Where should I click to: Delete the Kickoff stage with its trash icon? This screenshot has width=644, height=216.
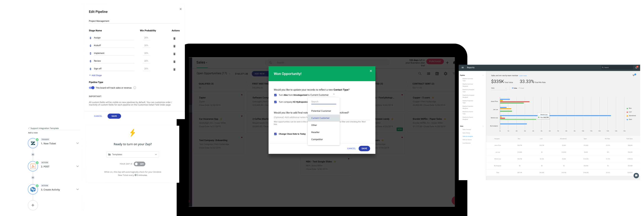pyautogui.click(x=174, y=46)
